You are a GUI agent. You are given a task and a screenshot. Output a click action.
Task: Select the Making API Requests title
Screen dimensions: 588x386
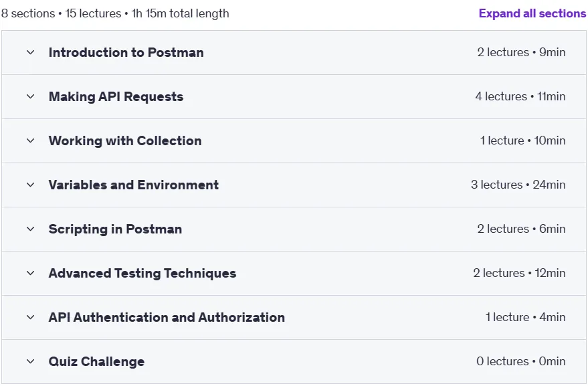[116, 97]
